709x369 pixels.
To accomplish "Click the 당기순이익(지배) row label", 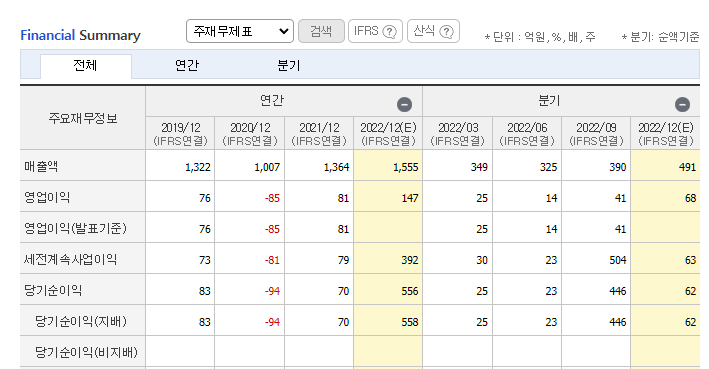I will pyautogui.click(x=81, y=321).
